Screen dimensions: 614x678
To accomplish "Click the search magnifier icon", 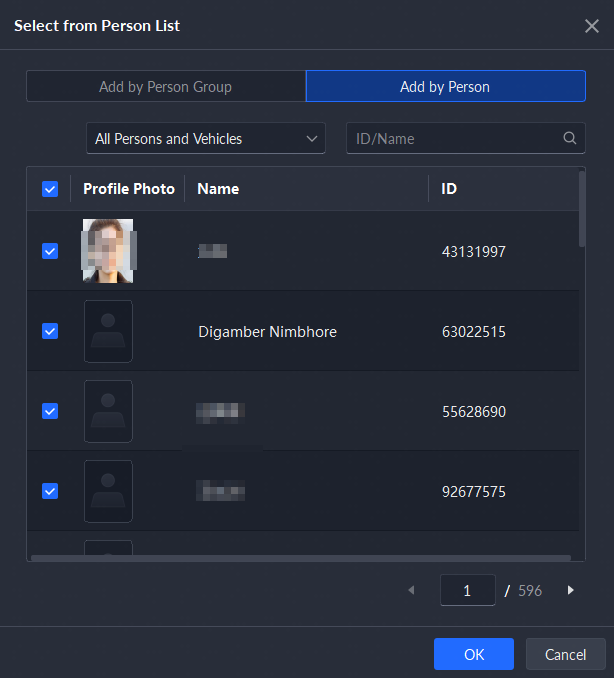I will (570, 139).
